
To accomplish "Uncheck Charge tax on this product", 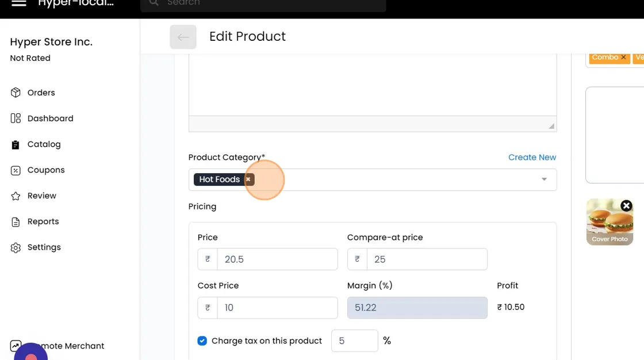I will tap(202, 341).
